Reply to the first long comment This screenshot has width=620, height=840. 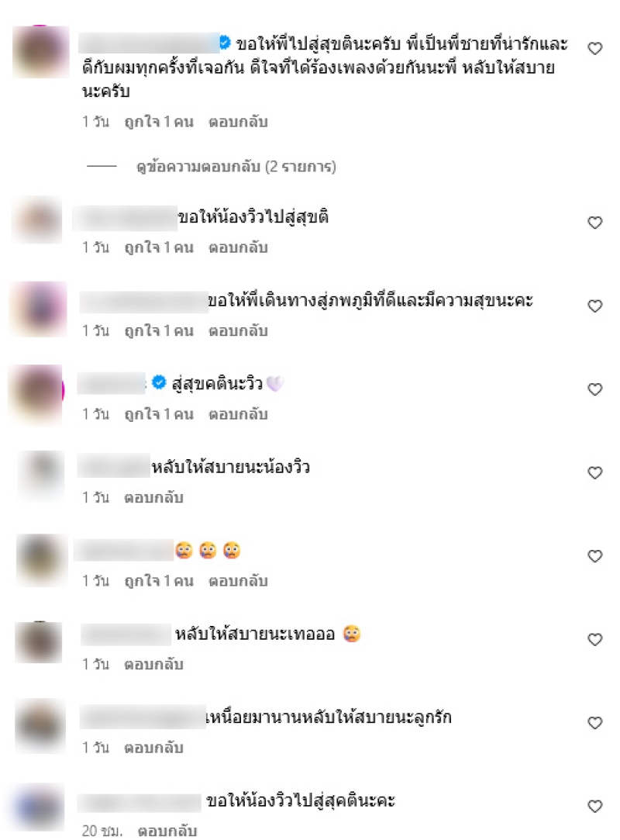(238, 122)
